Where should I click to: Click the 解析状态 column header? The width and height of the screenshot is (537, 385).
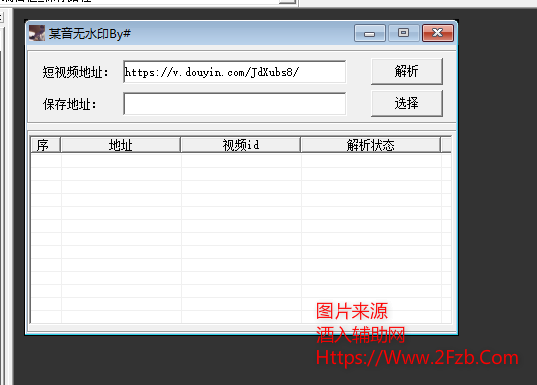pyautogui.click(x=371, y=145)
